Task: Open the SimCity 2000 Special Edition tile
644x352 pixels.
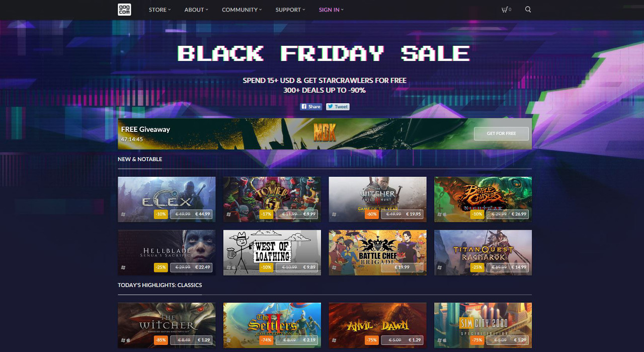Action: pos(483,325)
